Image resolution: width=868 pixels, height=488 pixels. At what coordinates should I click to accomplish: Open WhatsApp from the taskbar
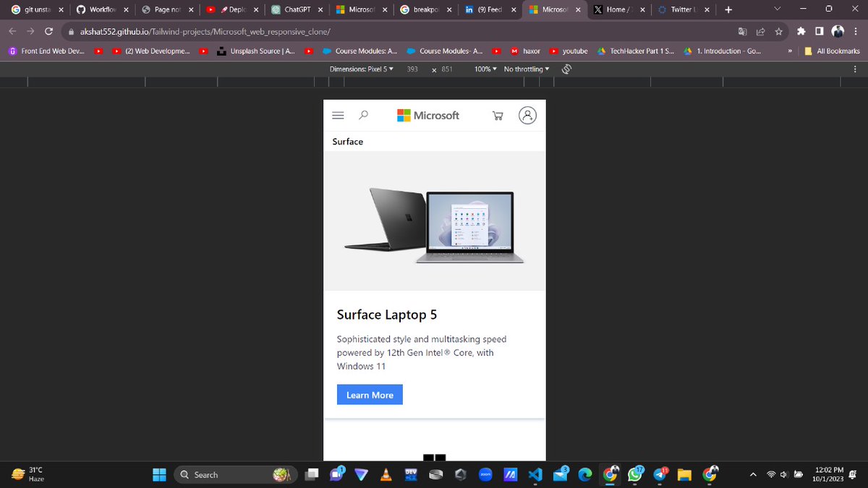pyautogui.click(x=635, y=474)
